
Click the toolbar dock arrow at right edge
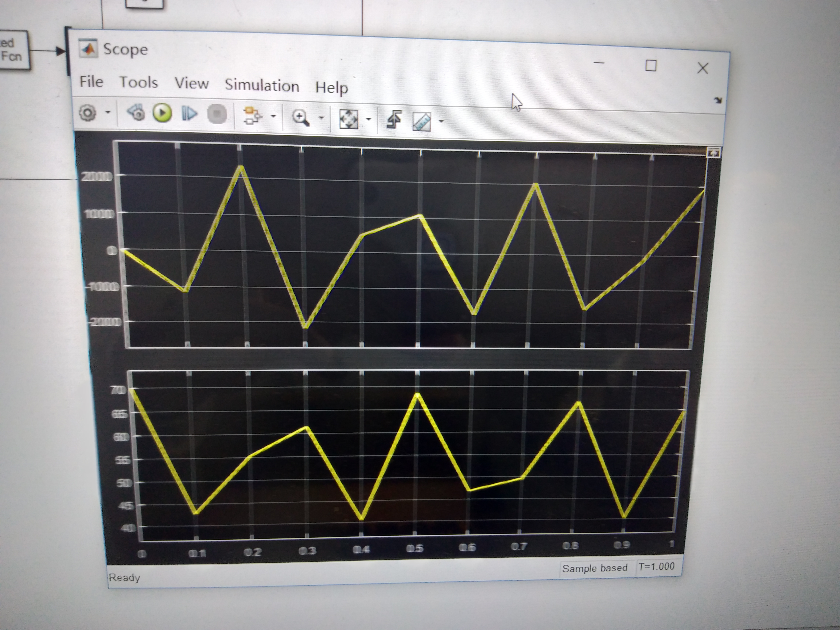[717, 101]
